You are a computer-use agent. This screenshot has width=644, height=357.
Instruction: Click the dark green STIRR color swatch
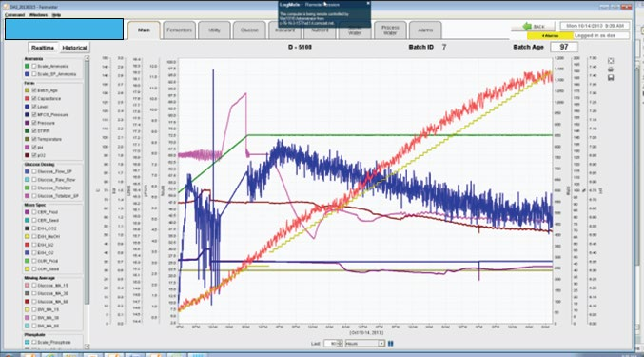(x=27, y=131)
